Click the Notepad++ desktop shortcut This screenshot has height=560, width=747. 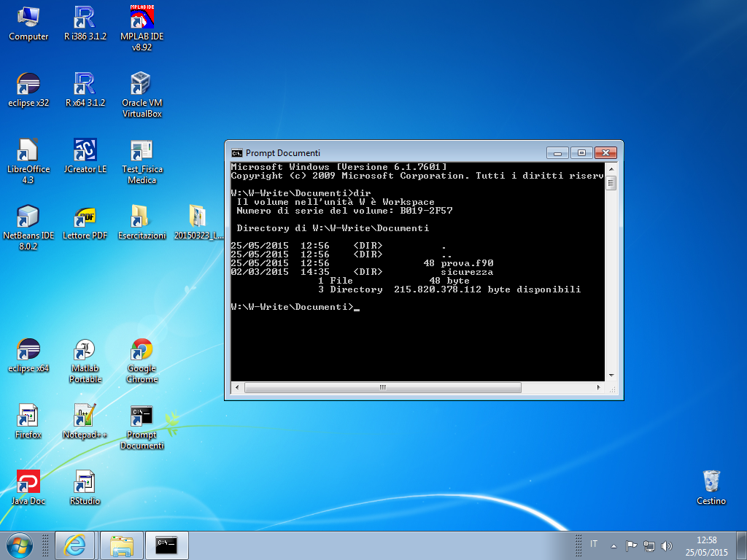pos(85,417)
